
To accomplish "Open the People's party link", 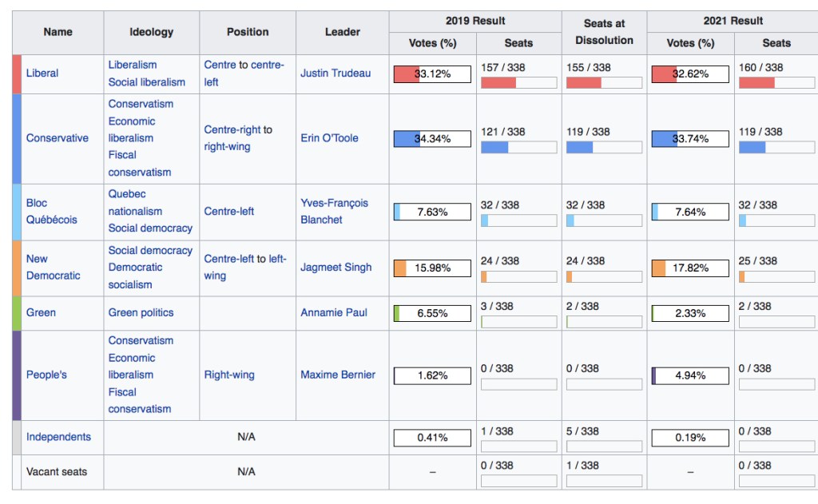I will pos(46,375).
